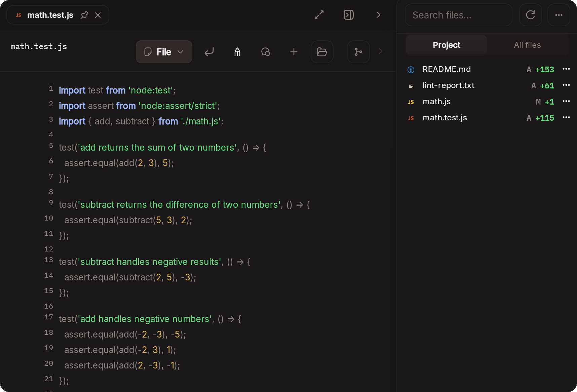Select math.test.js in file list
This screenshot has height=392, width=577.
pyautogui.click(x=445, y=118)
